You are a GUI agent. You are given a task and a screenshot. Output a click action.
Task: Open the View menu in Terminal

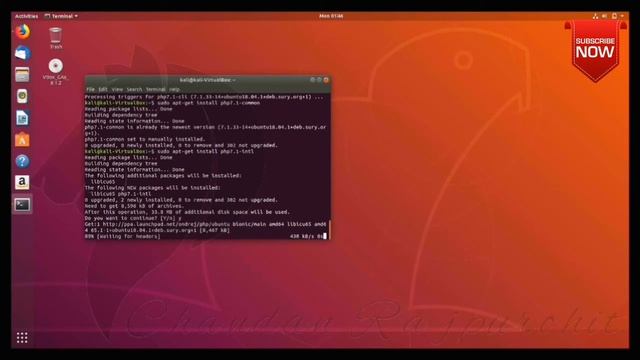click(117, 89)
